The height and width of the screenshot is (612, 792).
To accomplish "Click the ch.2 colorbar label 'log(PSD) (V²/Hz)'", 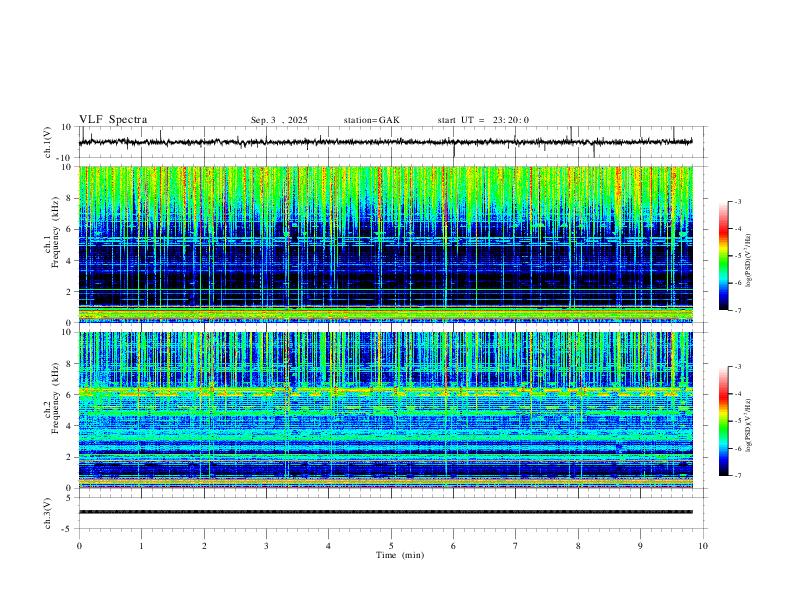I will click(749, 425).
